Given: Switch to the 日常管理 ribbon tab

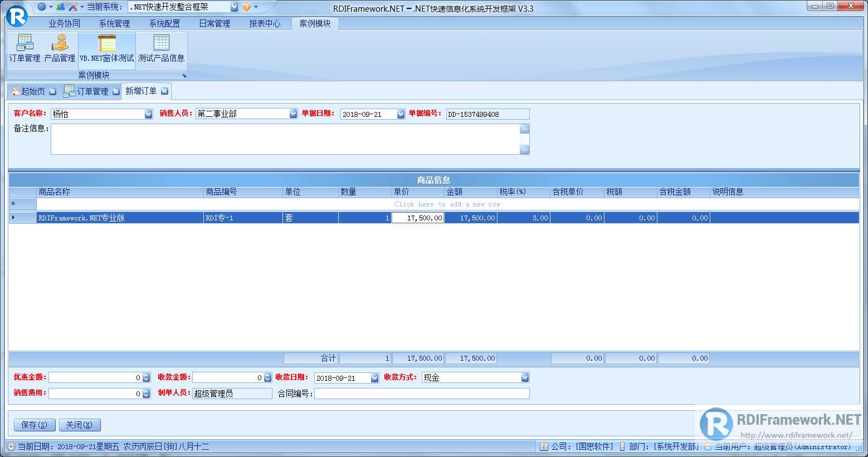Looking at the screenshot, I should [214, 23].
